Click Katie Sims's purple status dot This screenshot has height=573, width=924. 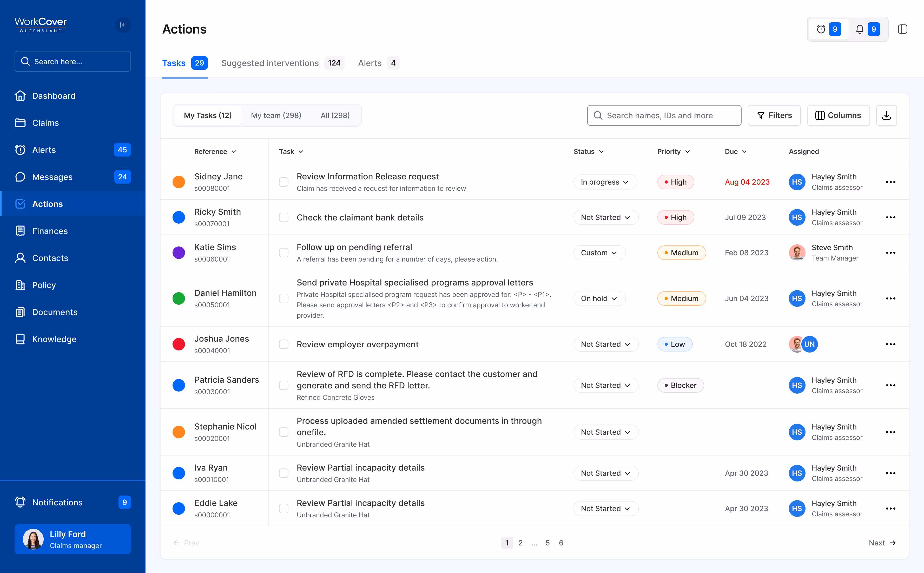coord(179,253)
